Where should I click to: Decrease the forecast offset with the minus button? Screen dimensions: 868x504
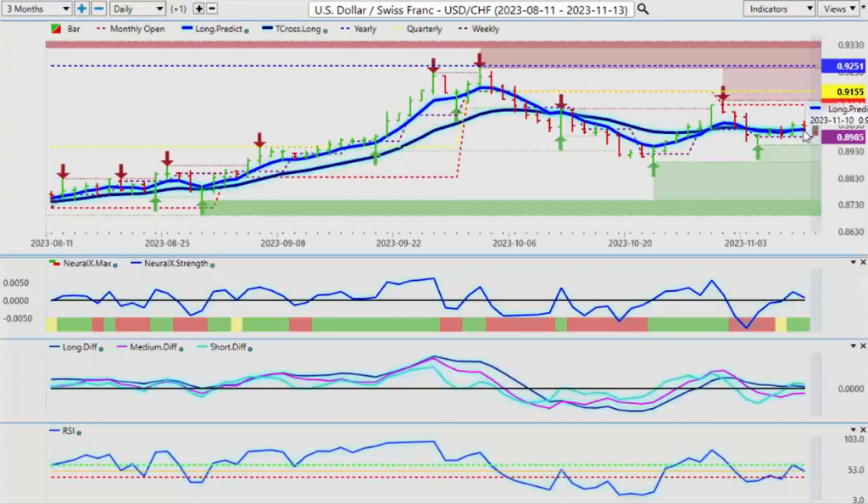pos(211,8)
